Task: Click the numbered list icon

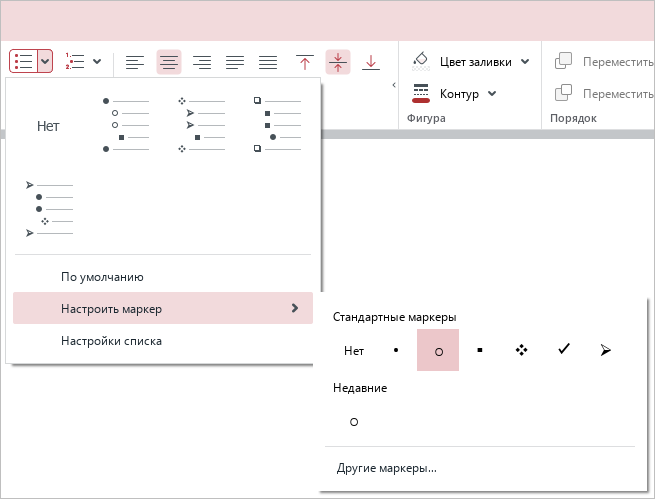Action: point(75,61)
